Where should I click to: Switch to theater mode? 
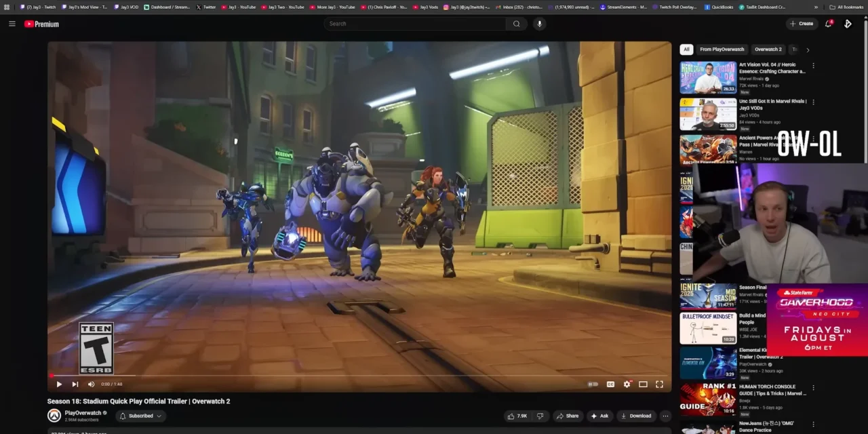643,384
